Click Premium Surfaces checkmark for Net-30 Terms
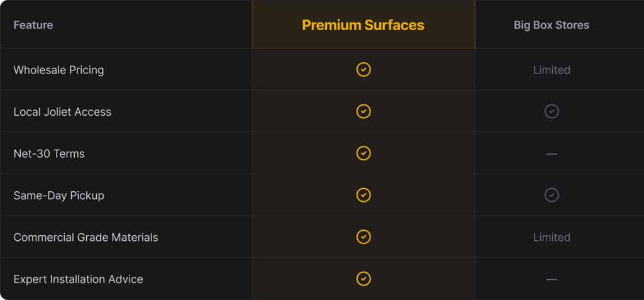The width and height of the screenshot is (644, 300). tap(364, 153)
